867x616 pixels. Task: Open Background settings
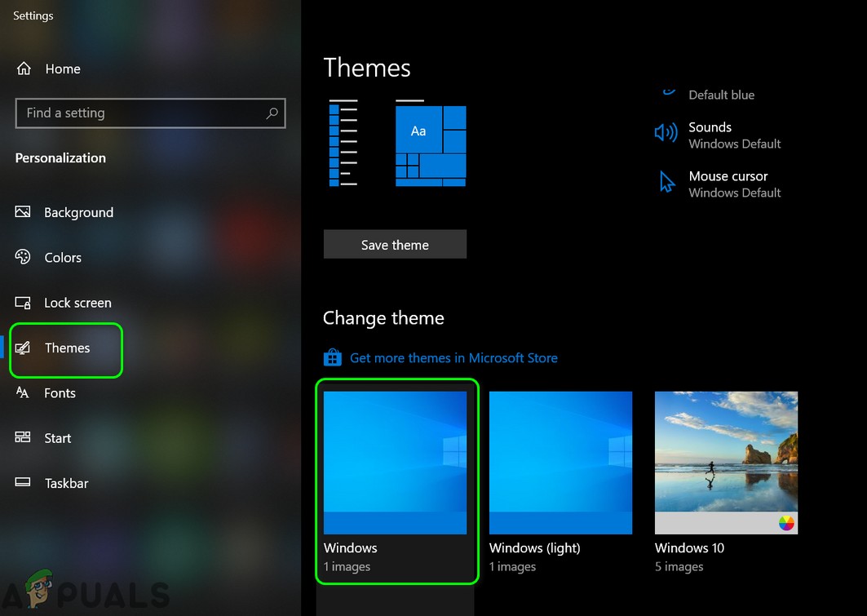coord(64,212)
